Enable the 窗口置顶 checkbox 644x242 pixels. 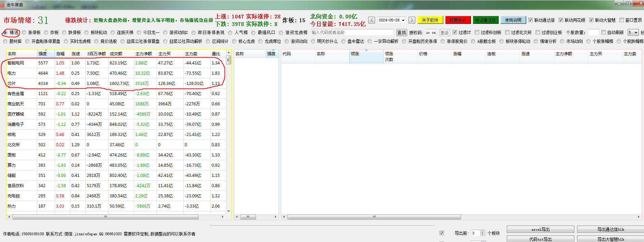click(x=621, y=20)
